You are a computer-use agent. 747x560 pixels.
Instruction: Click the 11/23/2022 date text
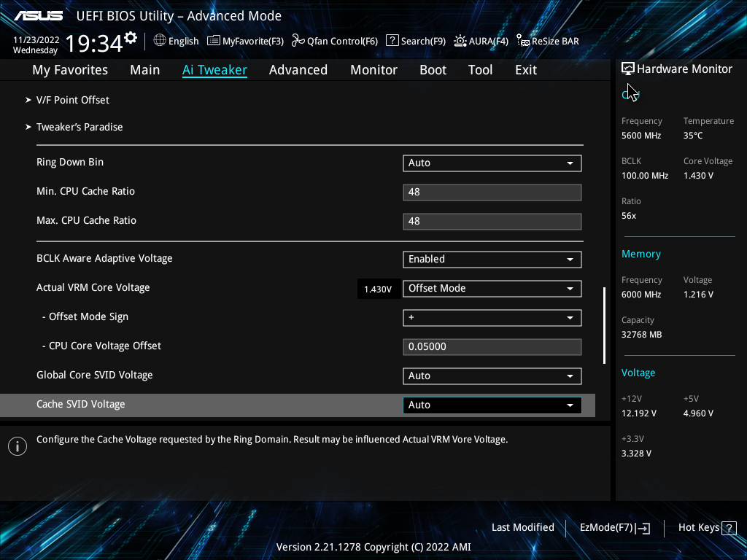[36, 40]
